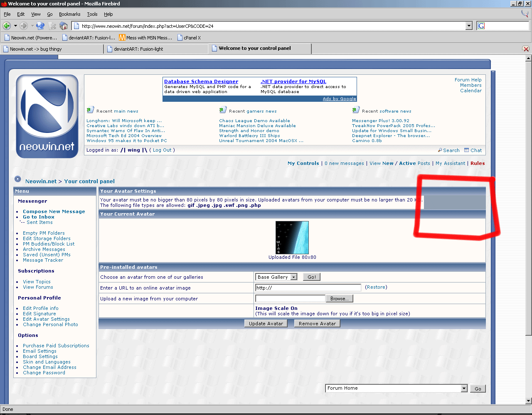Click the browser Back arrow button
The height and width of the screenshot is (415, 532).
[7, 26]
